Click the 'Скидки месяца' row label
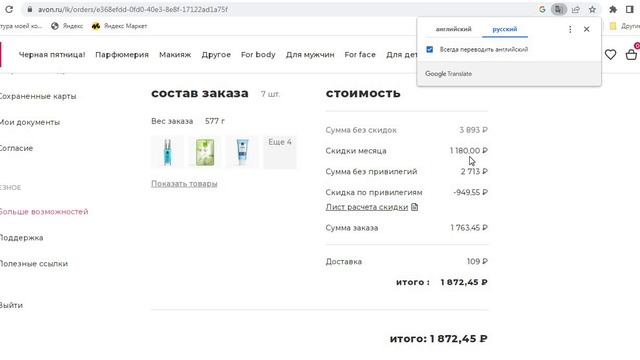 click(356, 151)
